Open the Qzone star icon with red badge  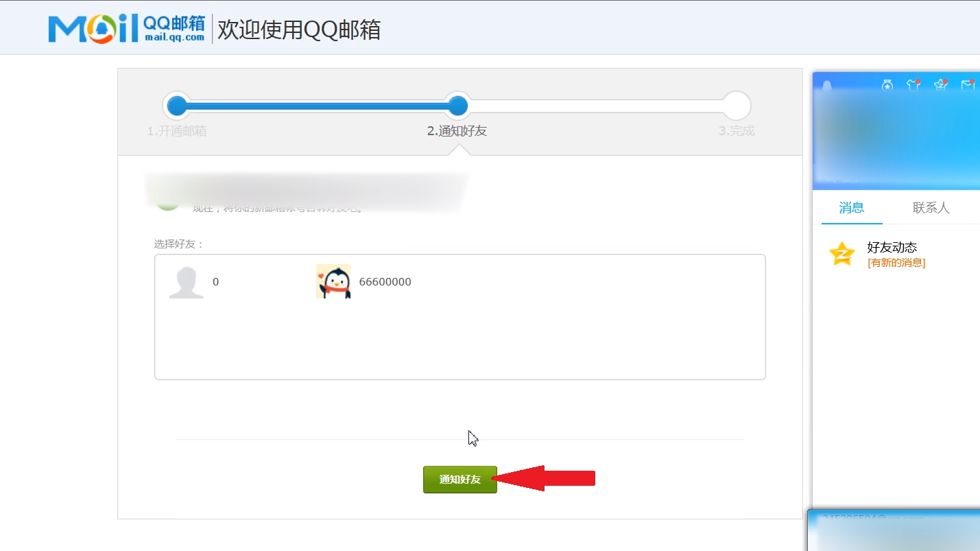pos(940,84)
